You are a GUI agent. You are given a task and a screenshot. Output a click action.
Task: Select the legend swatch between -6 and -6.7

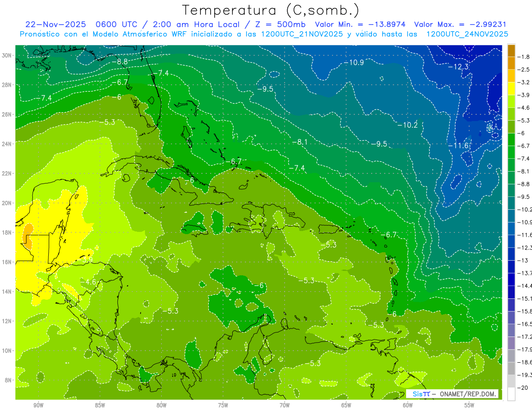pyautogui.click(x=512, y=140)
